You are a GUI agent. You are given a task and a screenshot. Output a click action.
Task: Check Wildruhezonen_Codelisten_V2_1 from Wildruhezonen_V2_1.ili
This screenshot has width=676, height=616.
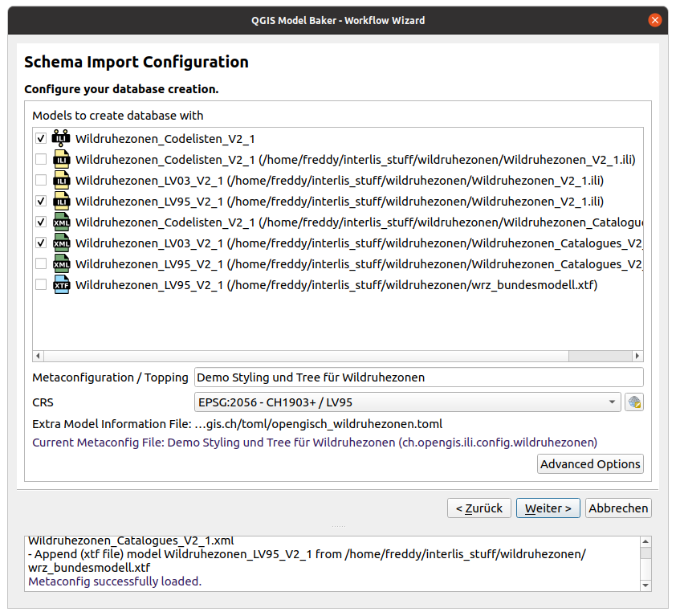41,159
